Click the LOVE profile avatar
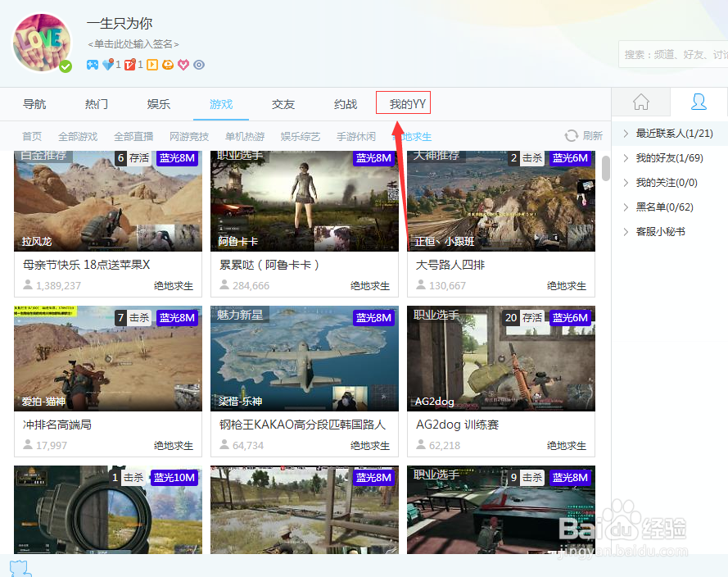The image size is (728, 577). pos(43,43)
